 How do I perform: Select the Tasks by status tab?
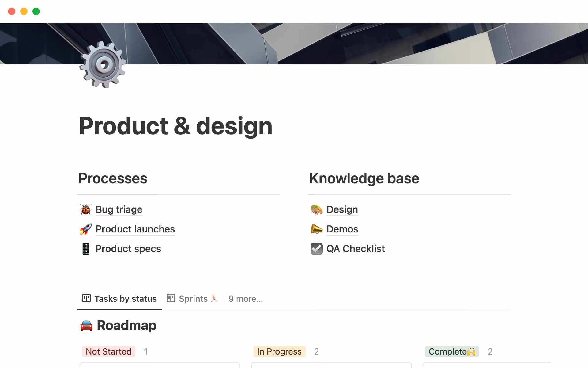click(125, 299)
